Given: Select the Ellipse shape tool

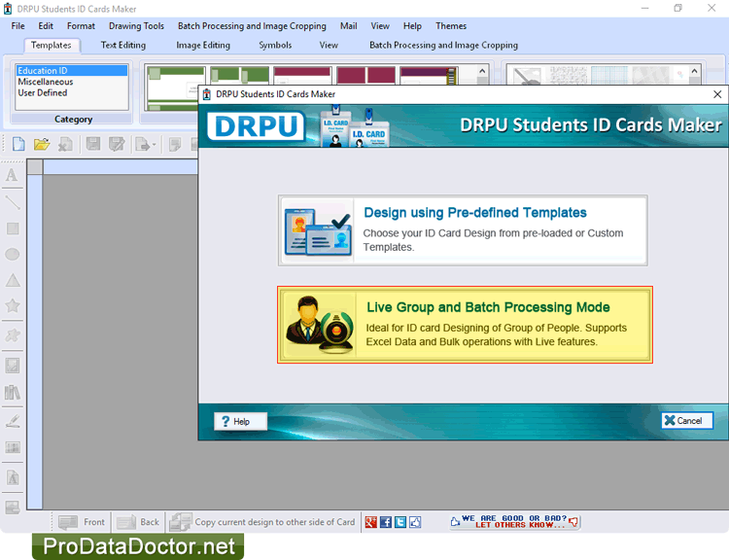Looking at the screenshot, I should point(12,255).
